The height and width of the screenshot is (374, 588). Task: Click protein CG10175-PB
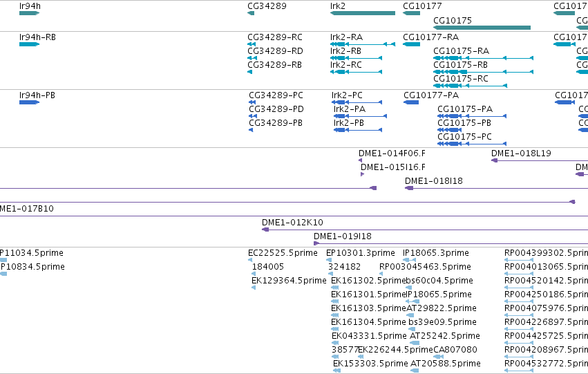point(450,130)
